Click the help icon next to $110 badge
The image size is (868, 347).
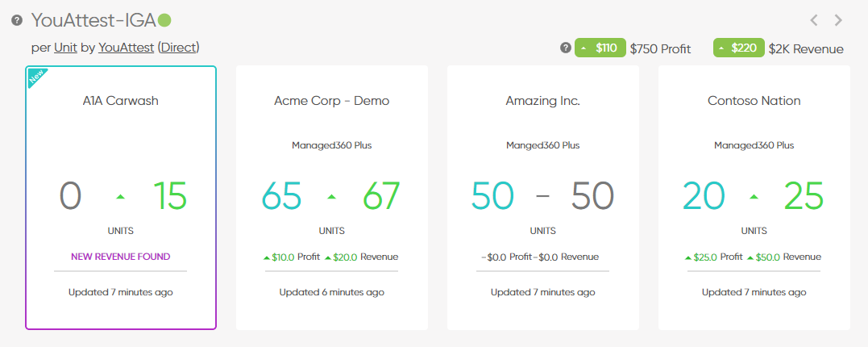pos(565,48)
